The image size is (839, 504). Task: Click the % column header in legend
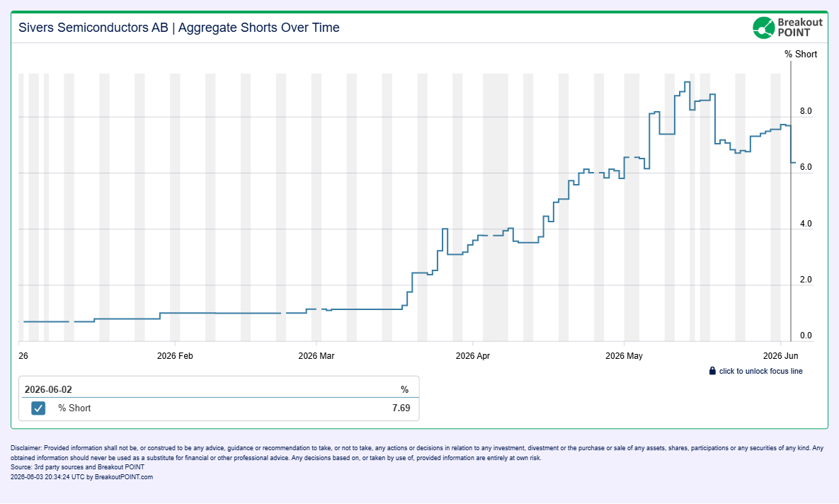(x=404, y=389)
